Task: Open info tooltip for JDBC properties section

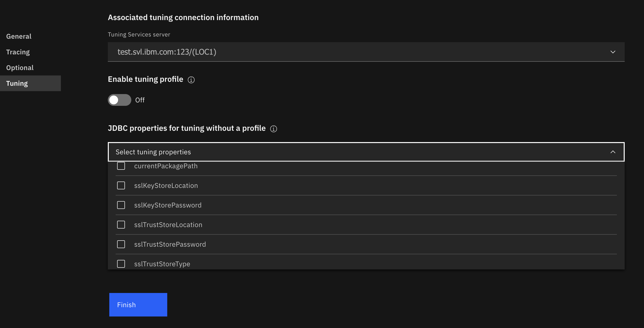Action: click(x=274, y=129)
